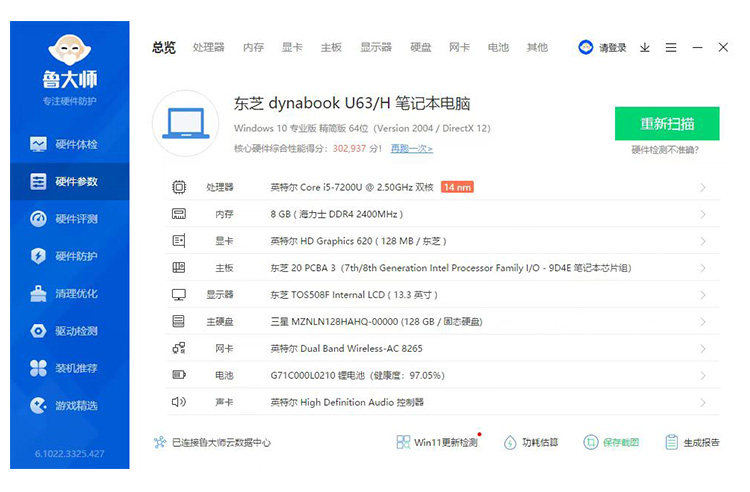Image resolution: width=750 pixels, height=492 pixels.
Task: Expand the 显卡 row chevron
Action: click(703, 241)
